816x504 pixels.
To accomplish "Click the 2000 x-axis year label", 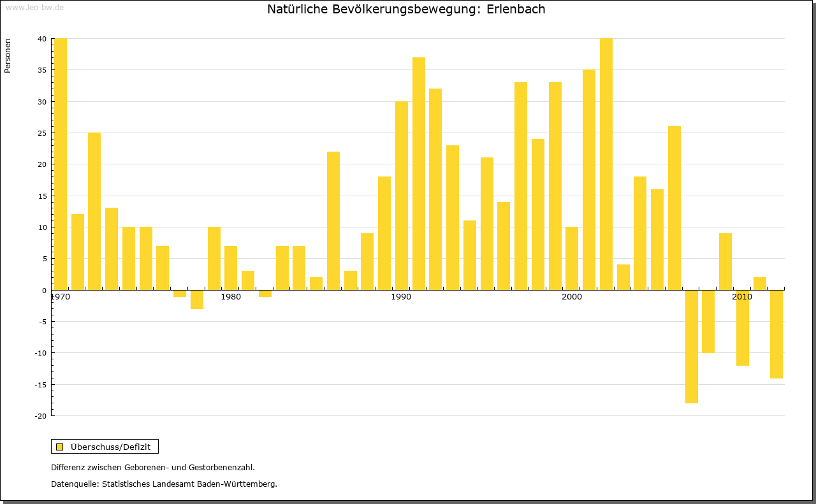I will coord(572,298).
